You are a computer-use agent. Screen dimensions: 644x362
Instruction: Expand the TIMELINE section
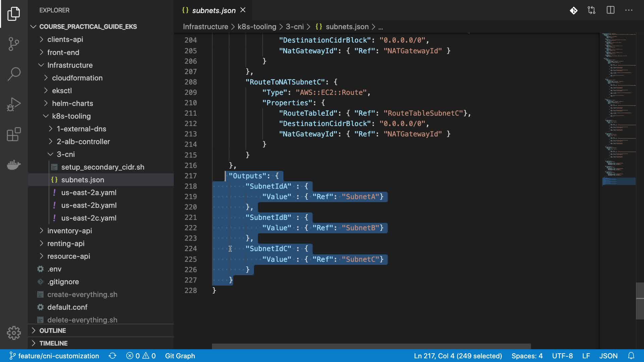53,343
